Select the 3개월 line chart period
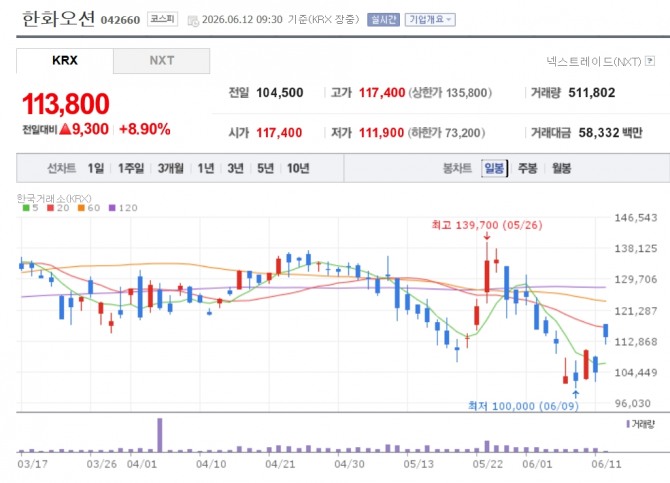This screenshot has height=483, width=670. click(x=170, y=168)
